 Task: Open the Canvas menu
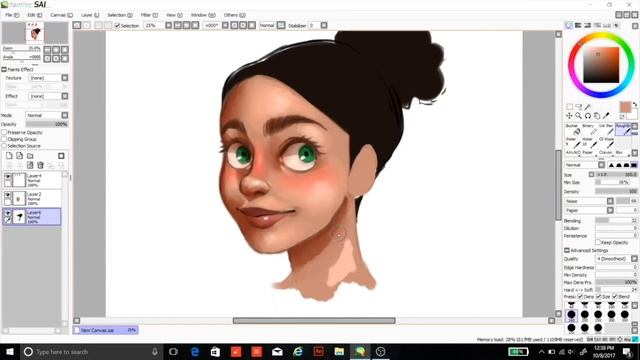pyautogui.click(x=61, y=15)
